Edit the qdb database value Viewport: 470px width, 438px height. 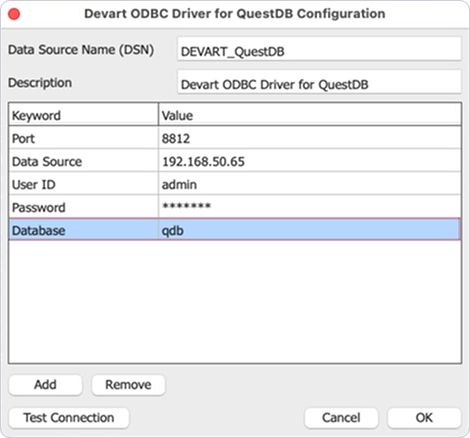[310, 230]
